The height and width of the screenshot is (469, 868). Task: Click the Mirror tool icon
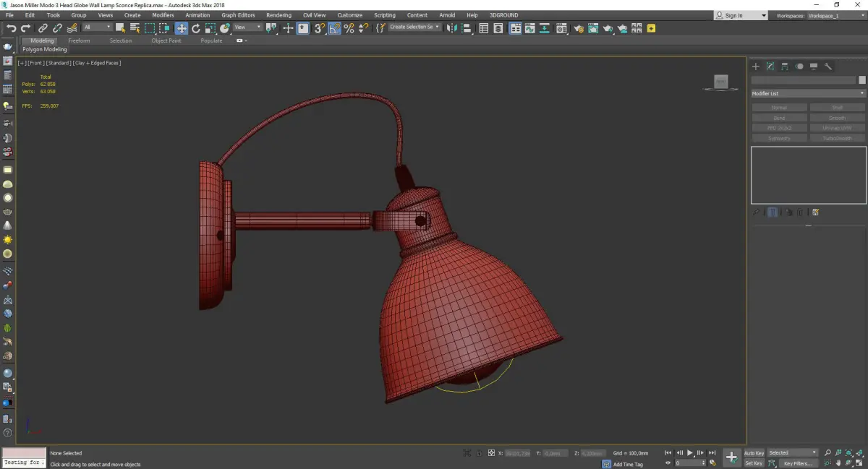click(452, 28)
